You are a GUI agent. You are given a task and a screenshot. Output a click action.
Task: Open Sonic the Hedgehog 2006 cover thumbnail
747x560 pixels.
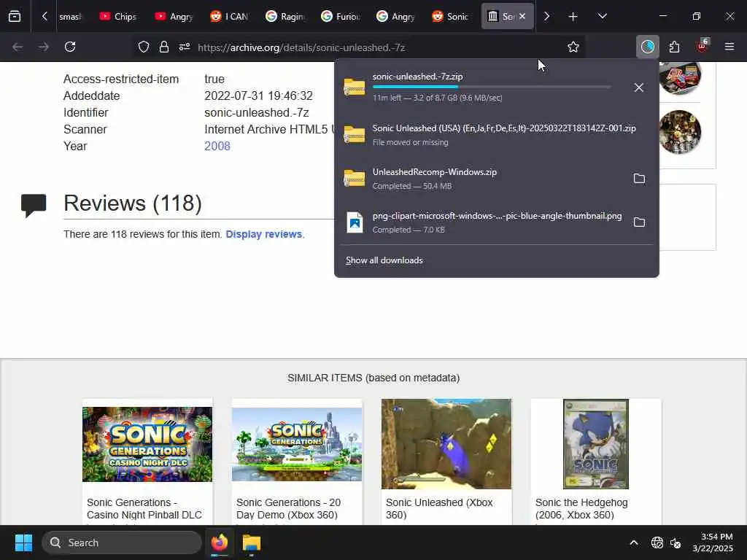pos(596,444)
